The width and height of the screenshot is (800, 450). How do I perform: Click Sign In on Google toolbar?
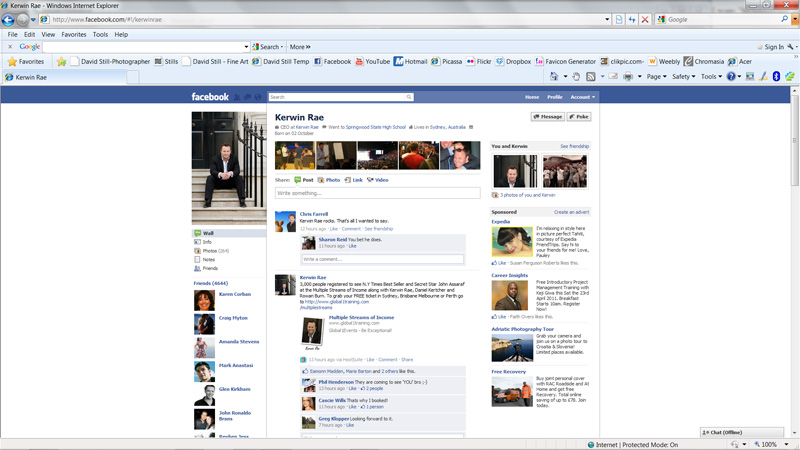[773, 46]
